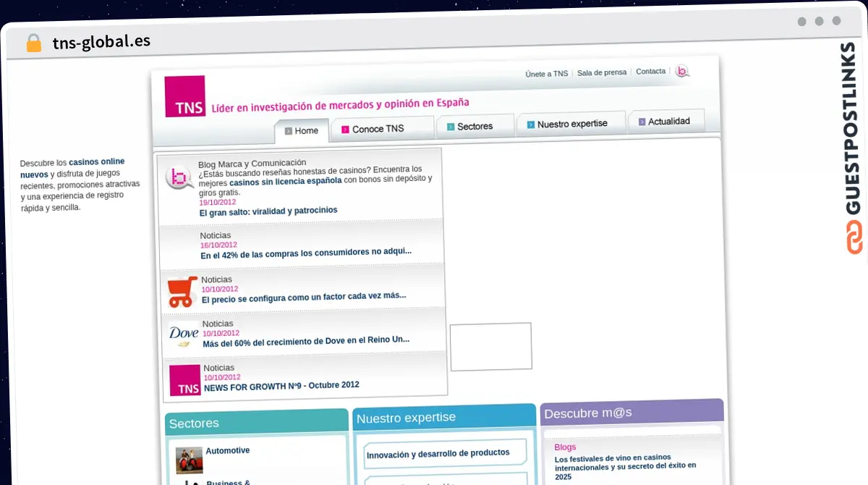Open Más del 60% del crecimiento de Dove
The width and height of the screenshot is (868, 485).
click(306, 340)
